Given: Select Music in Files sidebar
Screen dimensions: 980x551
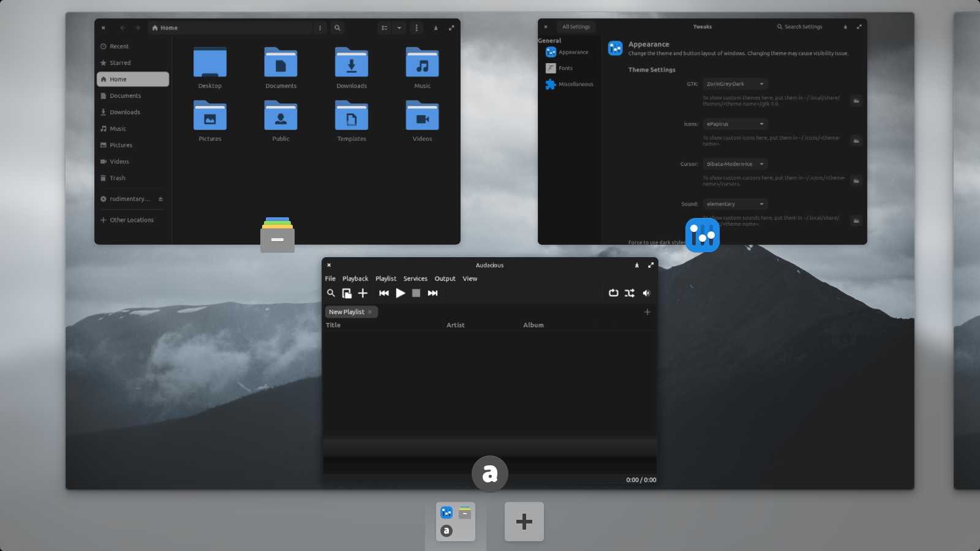Looking at the screenshot, I should click(133, 129).
